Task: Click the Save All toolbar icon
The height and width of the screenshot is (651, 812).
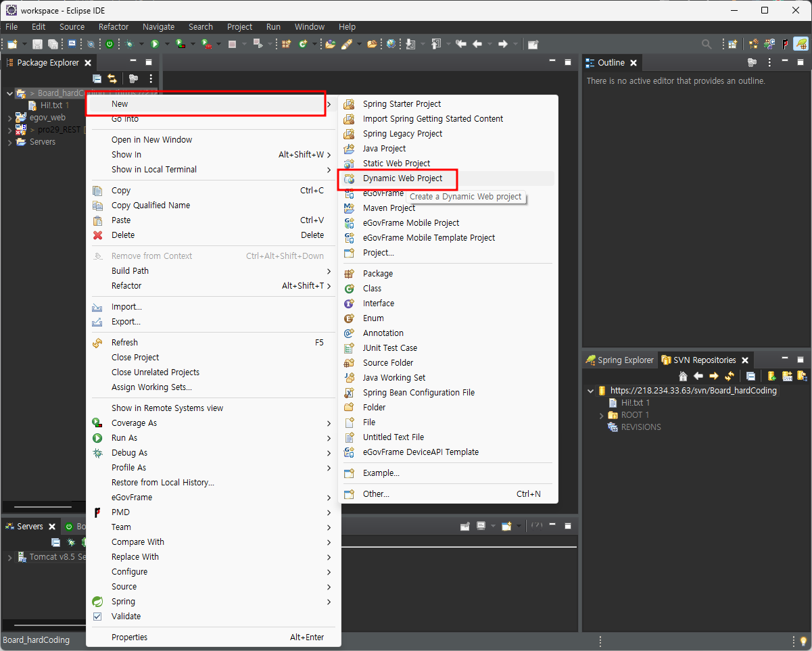Action: [x=53, y=44]
